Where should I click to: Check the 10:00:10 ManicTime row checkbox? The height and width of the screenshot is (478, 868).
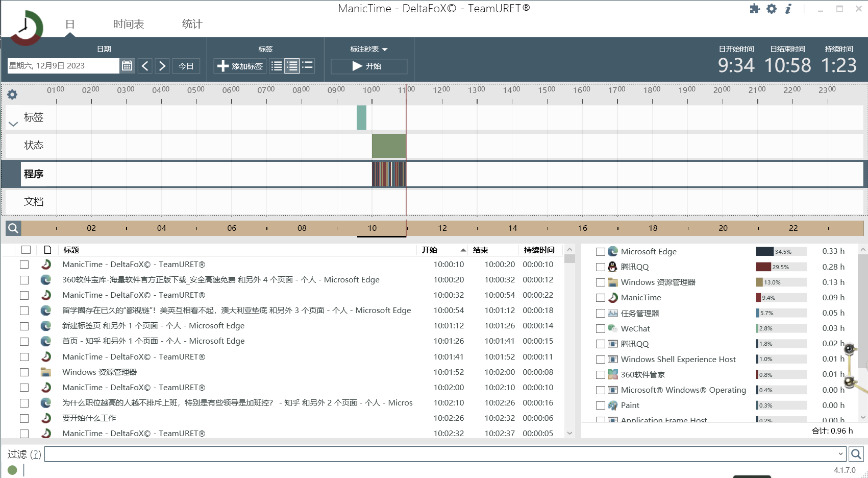tap(24, 265)
